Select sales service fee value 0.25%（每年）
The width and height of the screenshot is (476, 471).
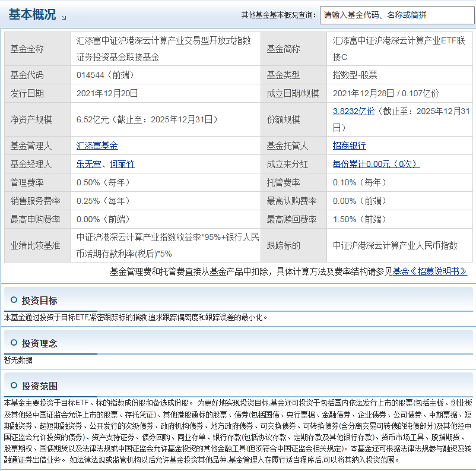coord(103,201)
